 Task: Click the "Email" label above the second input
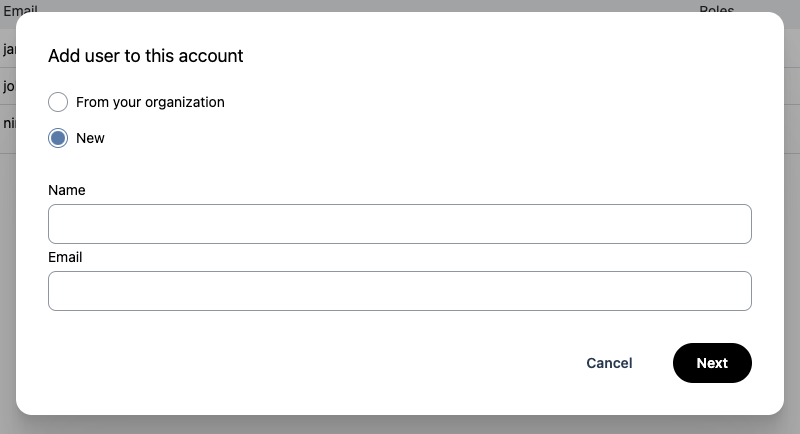65,257
